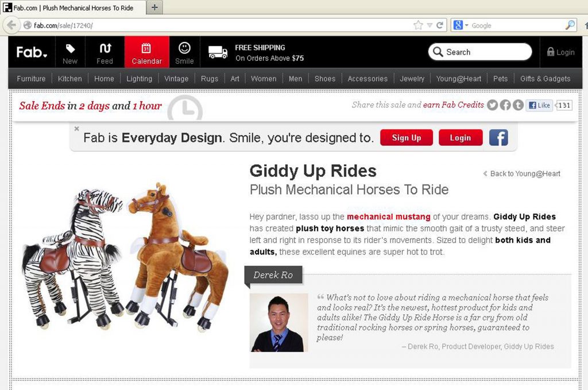Open the Lighting category
The width and height of the screenshot is (588, 390).
tap(139, 79)
